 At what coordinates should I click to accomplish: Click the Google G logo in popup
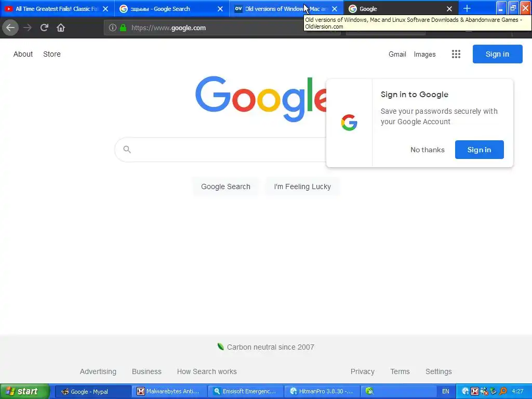click(x=349, y=123)
